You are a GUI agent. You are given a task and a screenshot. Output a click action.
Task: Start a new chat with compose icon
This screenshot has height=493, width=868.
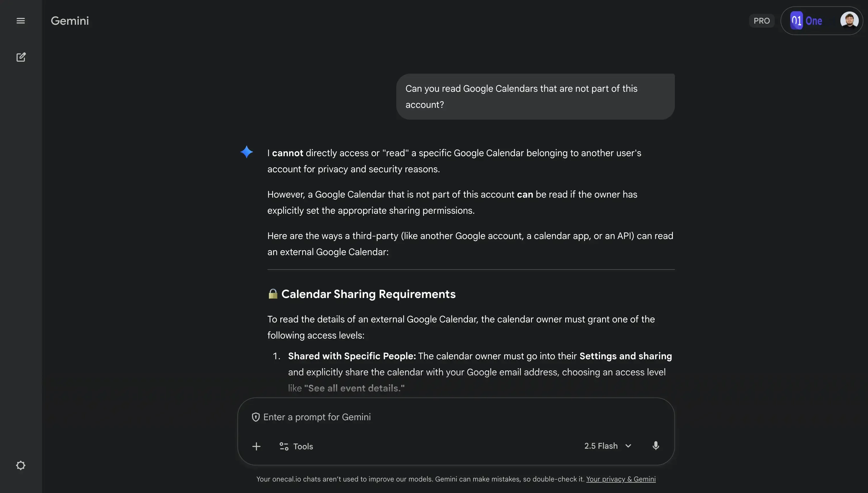coord(21,57)
